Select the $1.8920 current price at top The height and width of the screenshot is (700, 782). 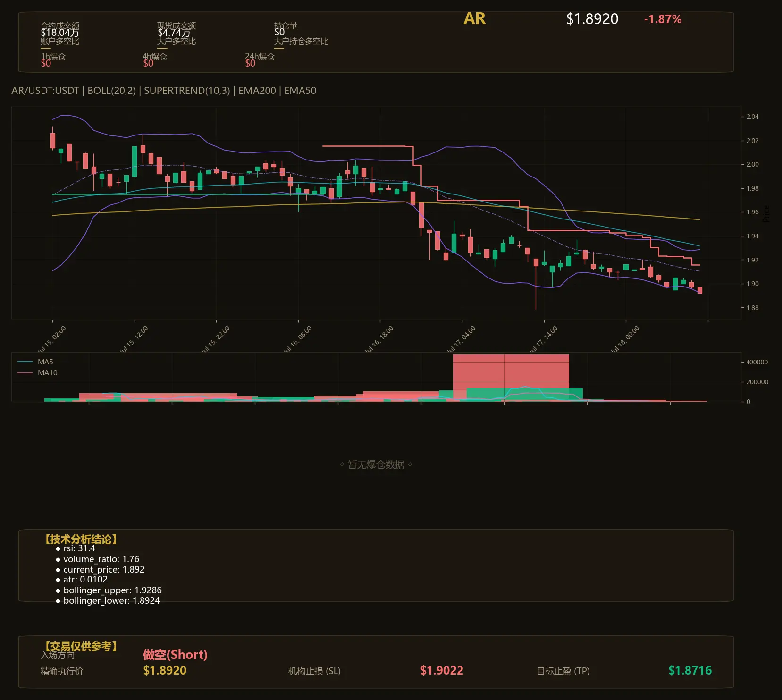(592, 19)
